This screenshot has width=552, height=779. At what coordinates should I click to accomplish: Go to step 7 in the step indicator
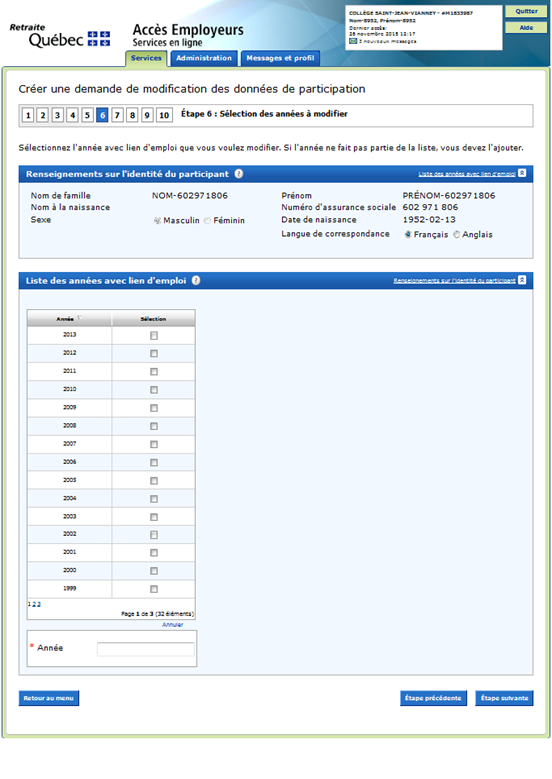117,115
